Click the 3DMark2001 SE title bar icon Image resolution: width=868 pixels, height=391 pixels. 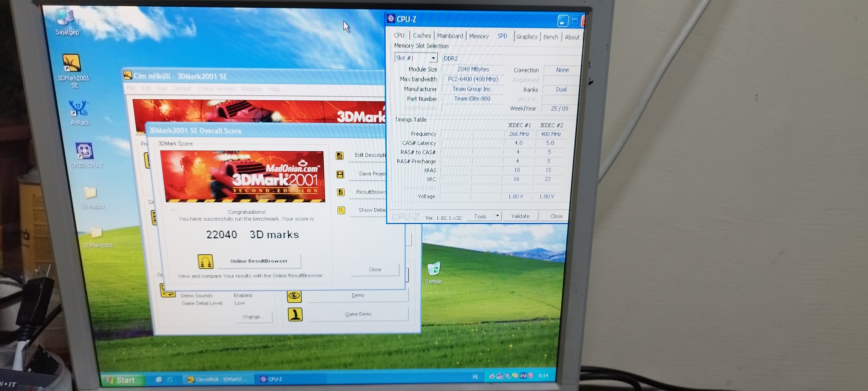click(128, 75)
